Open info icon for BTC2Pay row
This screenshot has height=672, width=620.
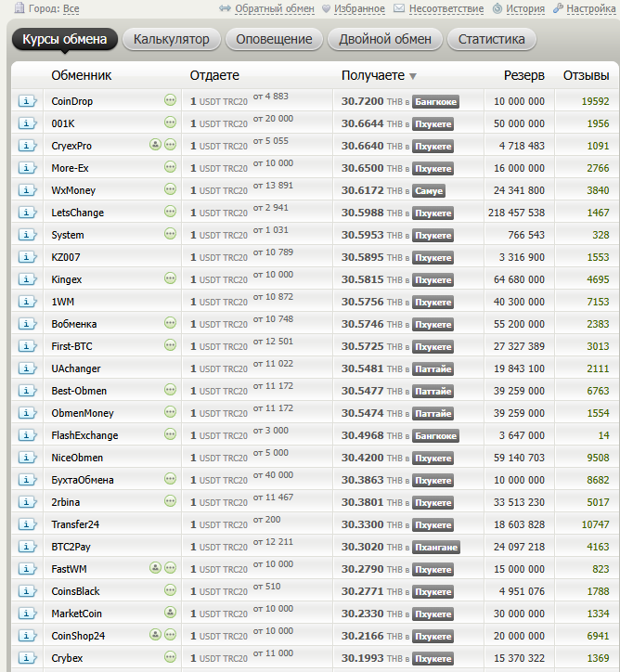click(x=28, y=547)
